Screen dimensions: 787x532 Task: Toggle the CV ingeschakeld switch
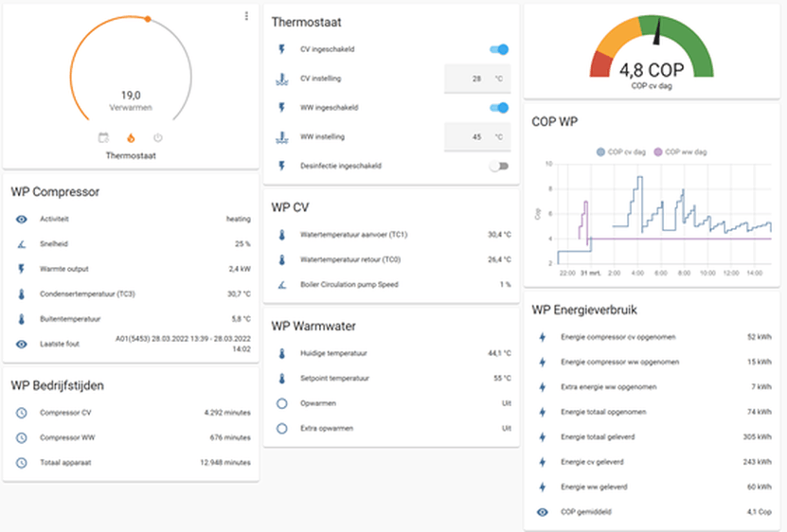pos(499,49)
